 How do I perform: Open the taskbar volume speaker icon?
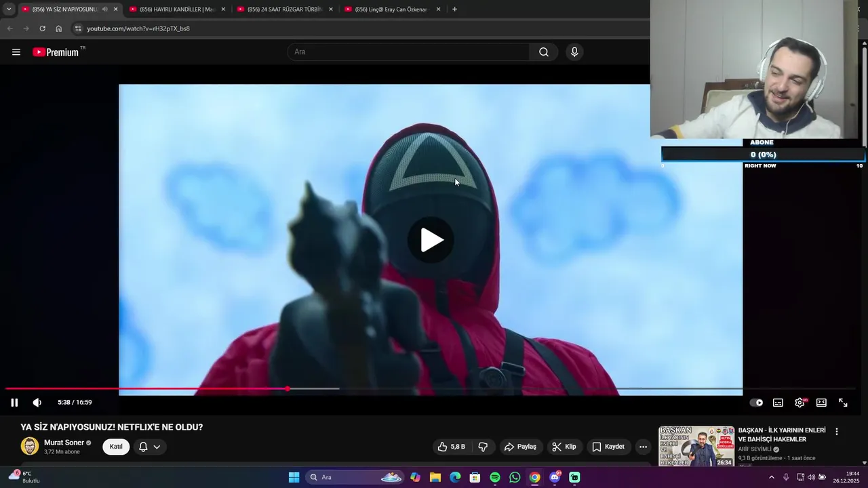pos(811,478)
